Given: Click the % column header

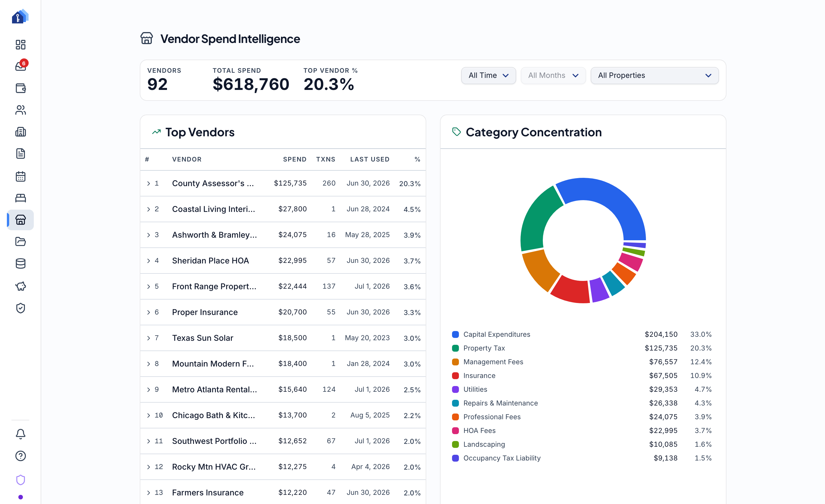Looking at the screenshot, I should point(417,159).
